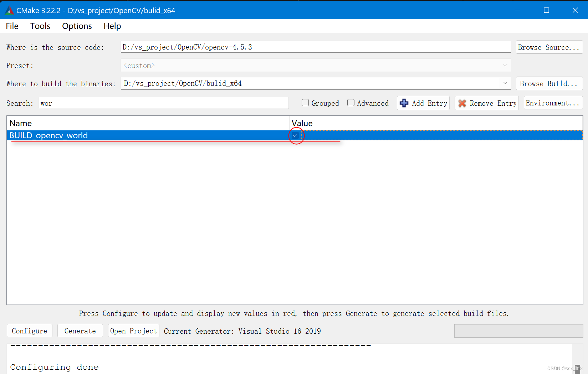The width and height of the screenshot is (588, 374).
Task: Click the Search field containing wor
Action: click(163, 103)
